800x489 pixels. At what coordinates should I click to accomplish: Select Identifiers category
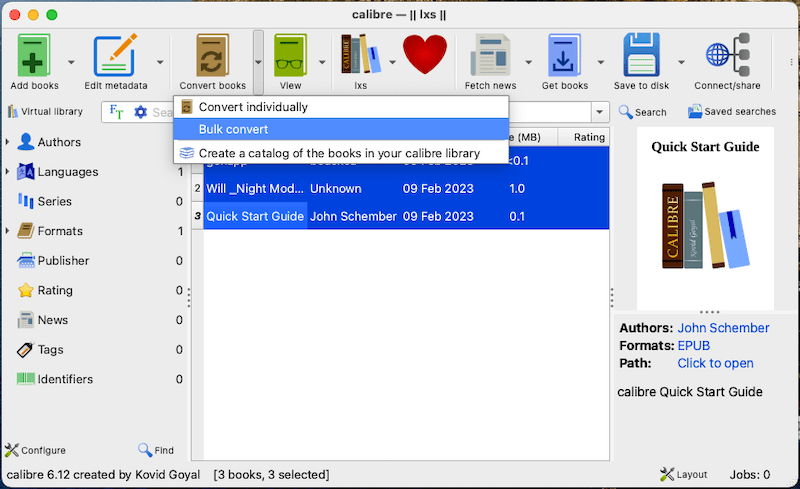click(65, 379)
